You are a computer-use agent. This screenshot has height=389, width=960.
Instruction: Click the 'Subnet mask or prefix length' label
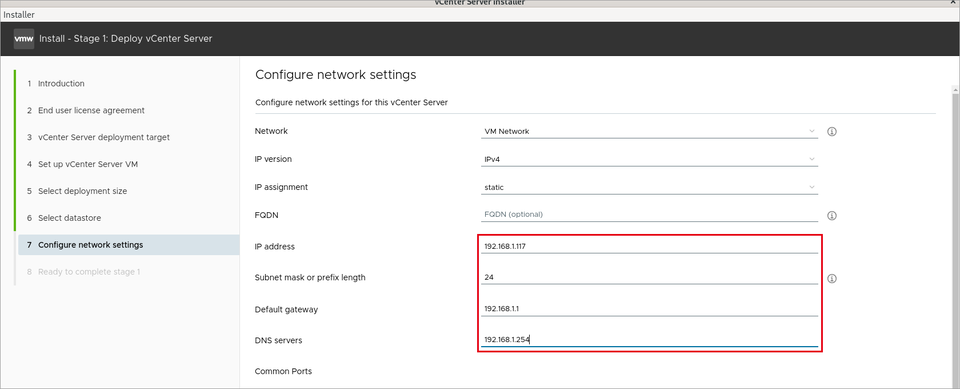point(310,278)
